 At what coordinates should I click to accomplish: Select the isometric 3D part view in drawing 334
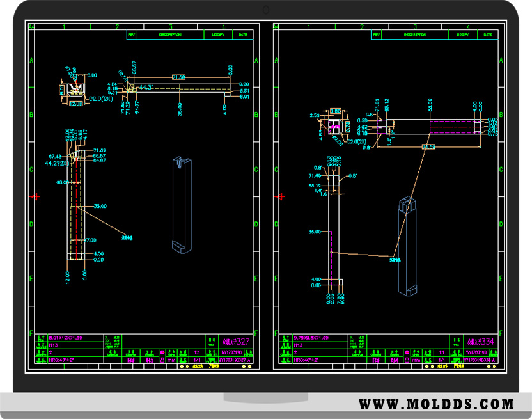point(407,246)
